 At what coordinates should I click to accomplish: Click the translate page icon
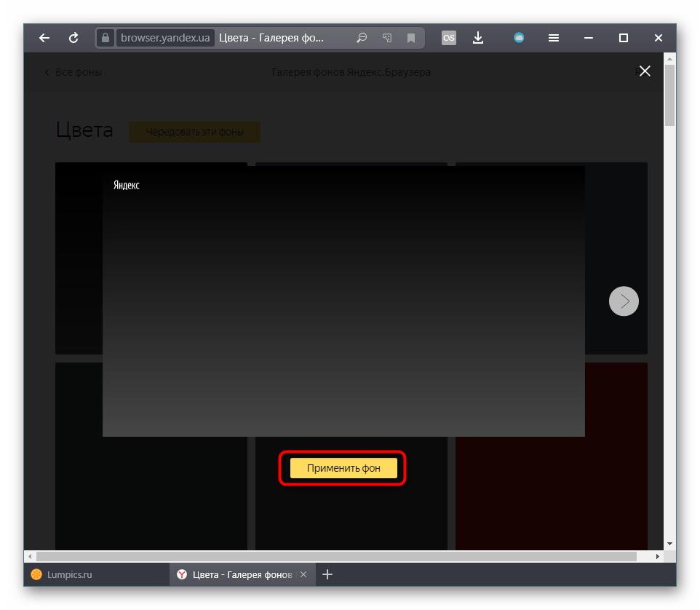pyautogui.click(x=387, y=38)
